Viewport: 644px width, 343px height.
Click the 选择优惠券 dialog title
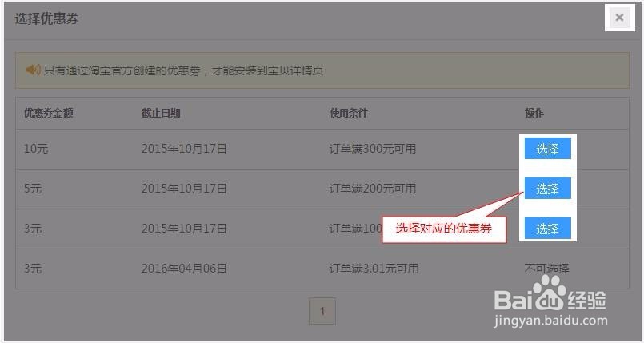point(46,18)
